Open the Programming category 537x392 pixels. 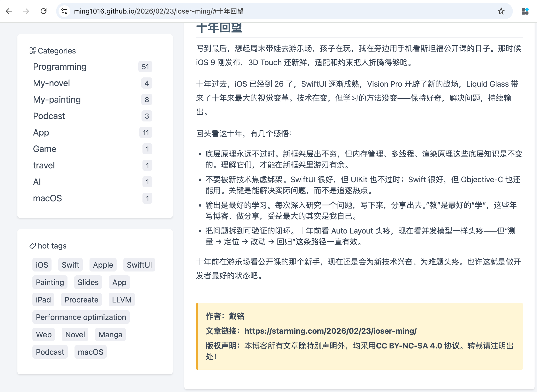tap(60, 67)
